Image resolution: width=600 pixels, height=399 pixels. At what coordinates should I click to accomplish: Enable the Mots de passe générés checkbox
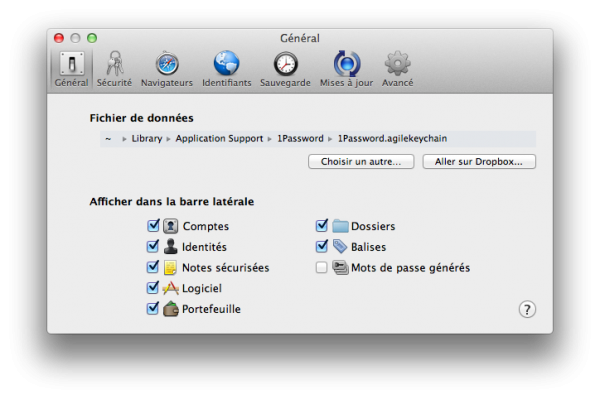(x=321, y=267)
